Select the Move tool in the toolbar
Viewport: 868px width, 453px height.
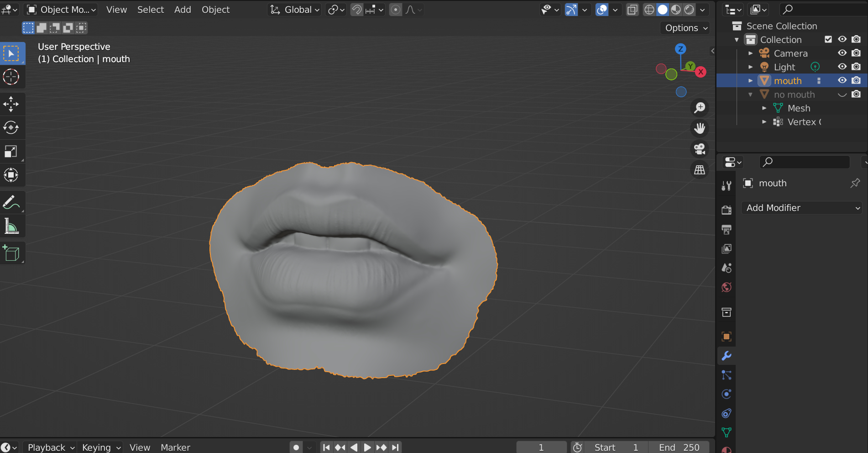pos(11,104)
